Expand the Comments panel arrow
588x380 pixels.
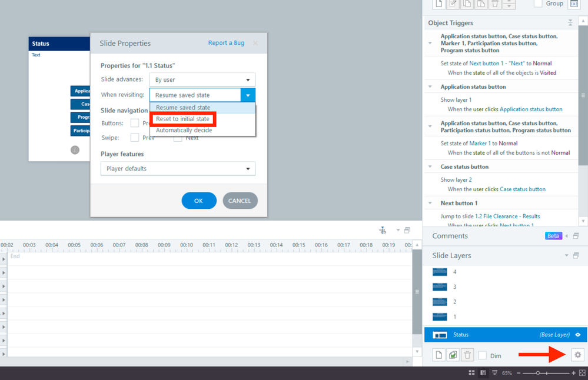pos(567,236)
